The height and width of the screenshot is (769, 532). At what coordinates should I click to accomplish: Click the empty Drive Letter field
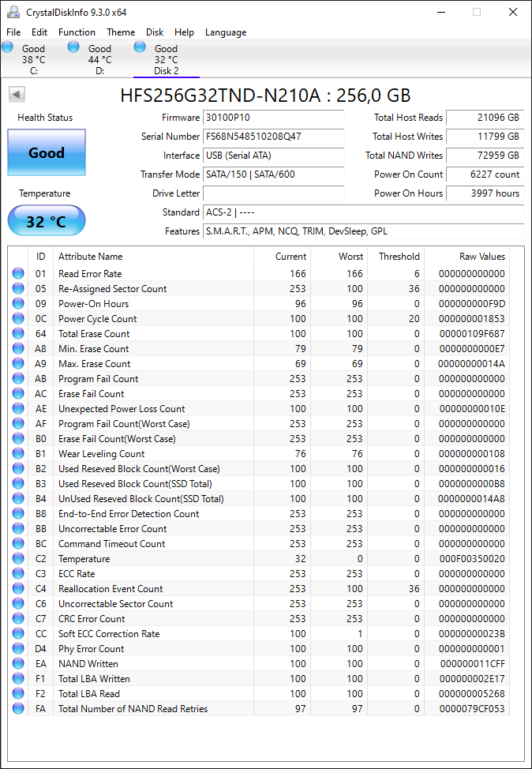click(274, 193)
